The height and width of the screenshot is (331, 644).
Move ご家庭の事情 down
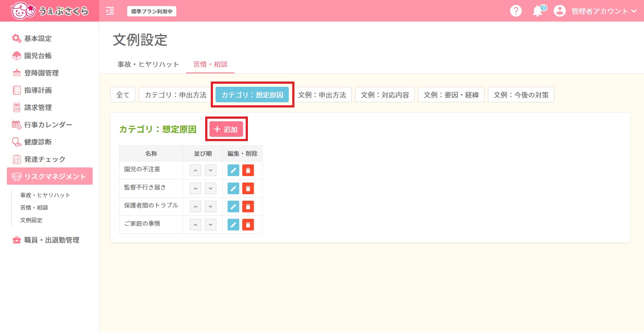pyautogui.click(x=210, y=225)
